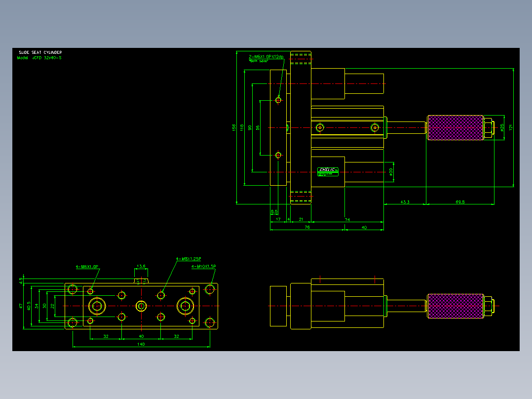Select the 156 overall height dimension

pos(234,127)
